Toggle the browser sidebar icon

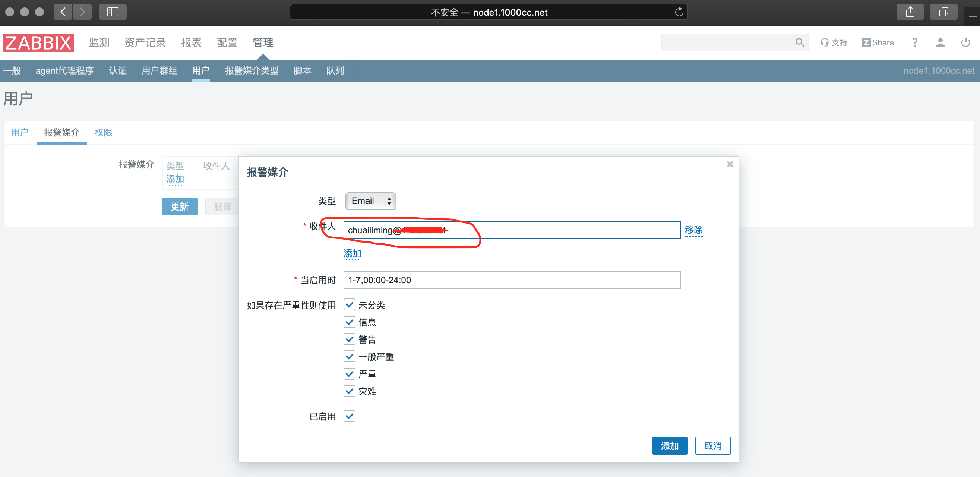click(x=113, y=12)
